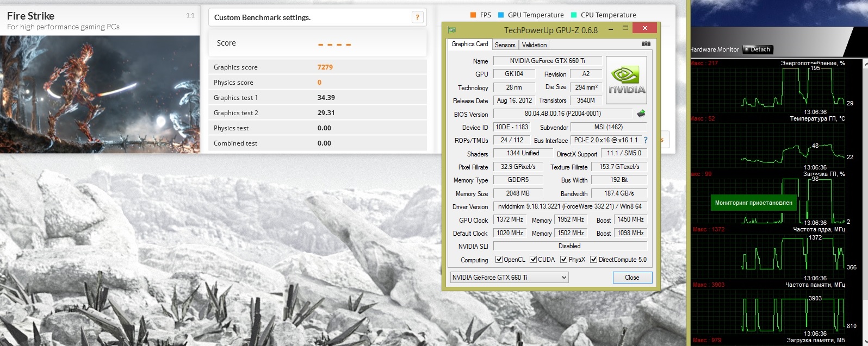The width and height of the screenshot is (868, 346).
Task: Switch to the Sensors tab
Action: tap(505, 45)
